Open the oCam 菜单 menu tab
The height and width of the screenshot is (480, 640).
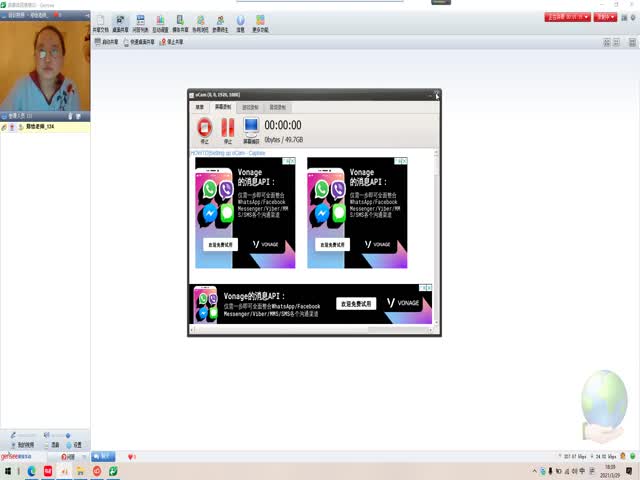[x=199, y=106]
